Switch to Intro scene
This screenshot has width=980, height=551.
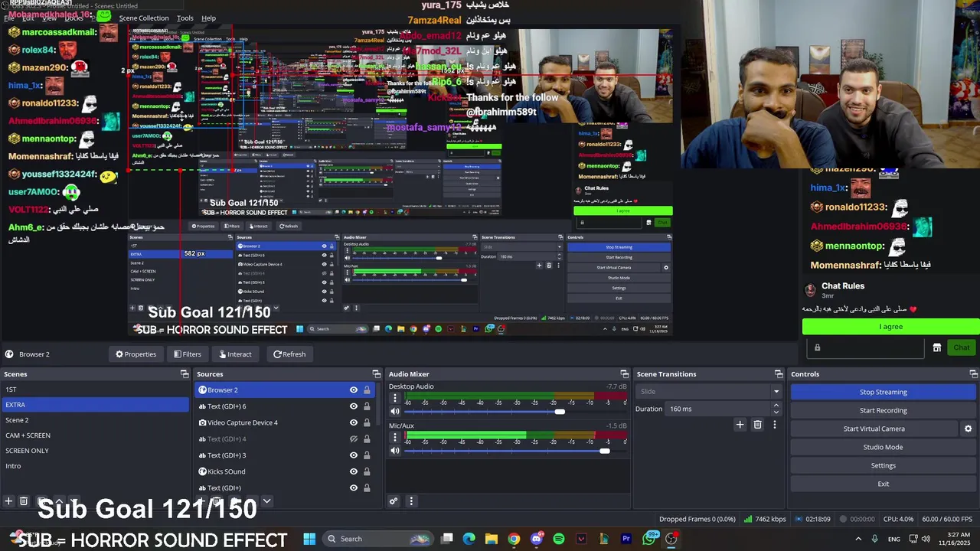click(x=94, y=466)
